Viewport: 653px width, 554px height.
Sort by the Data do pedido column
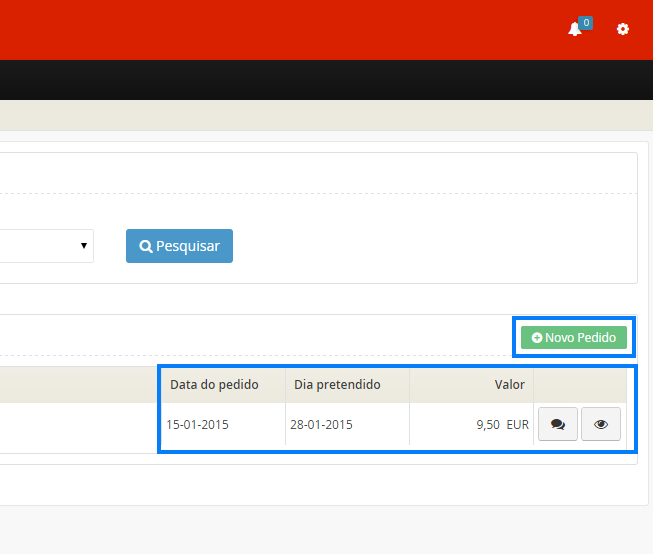tap(214, 385)
